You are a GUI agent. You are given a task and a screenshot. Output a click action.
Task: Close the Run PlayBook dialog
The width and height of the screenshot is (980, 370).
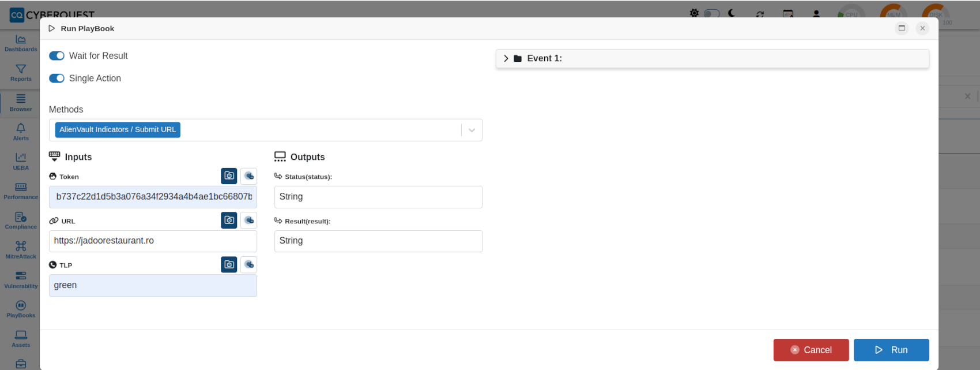point(922,28)
